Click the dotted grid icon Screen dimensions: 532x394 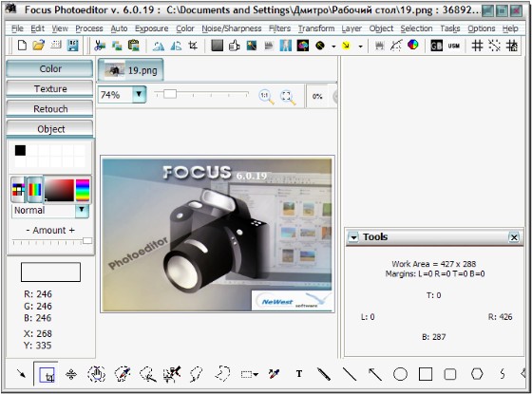(494, 46)
